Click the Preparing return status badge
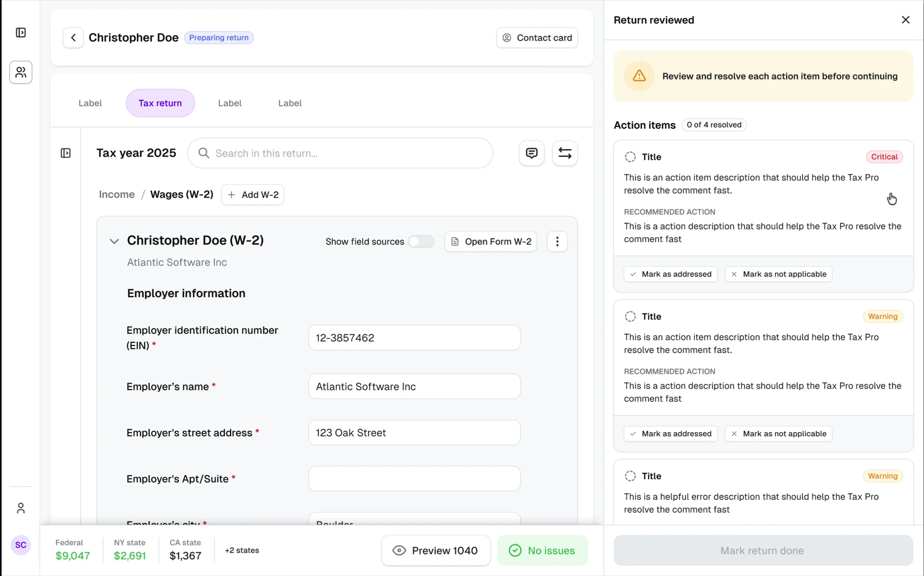 [219, 38]
